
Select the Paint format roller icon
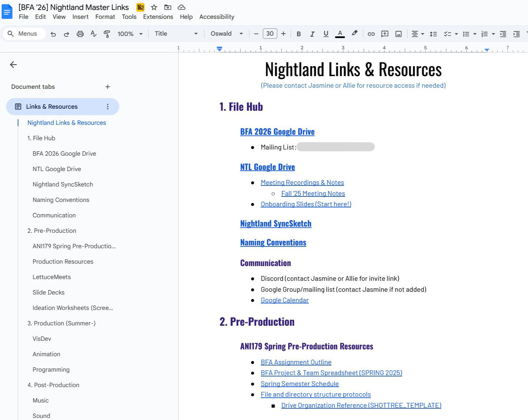pyautogui.click(x=107, y=34)
